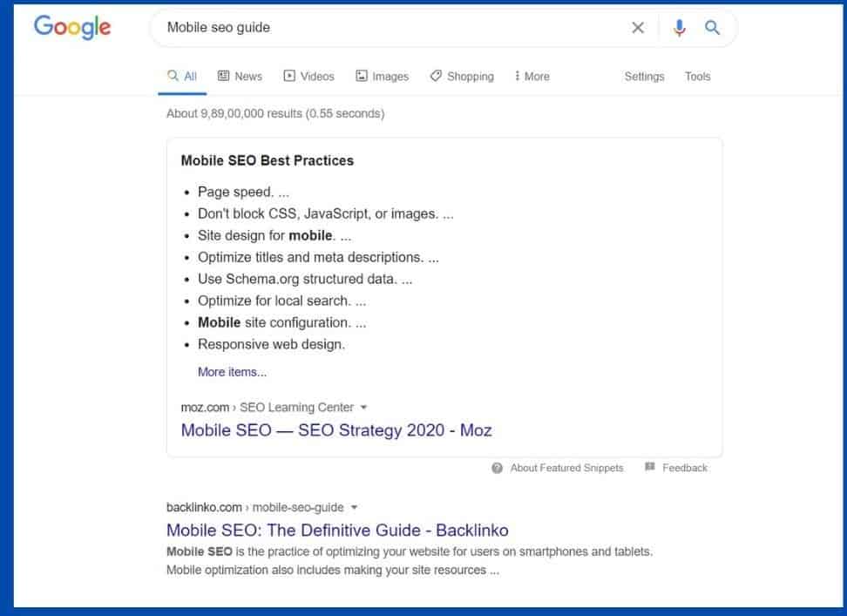The width and height of the screenshot is (847, 616).
Task: Switch to the Images tab
Action: click(382, 76)
